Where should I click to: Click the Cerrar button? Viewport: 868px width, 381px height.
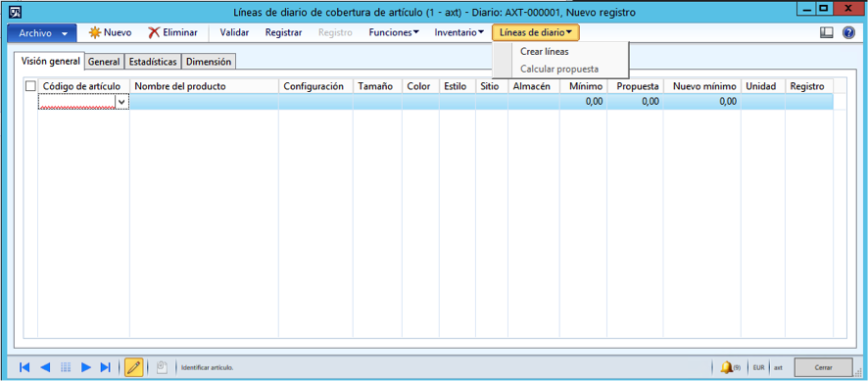click(823, 367)
